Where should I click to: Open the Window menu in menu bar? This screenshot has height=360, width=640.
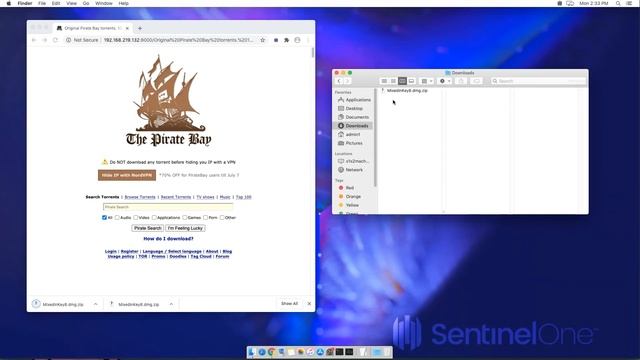click(x=104, y=3)
